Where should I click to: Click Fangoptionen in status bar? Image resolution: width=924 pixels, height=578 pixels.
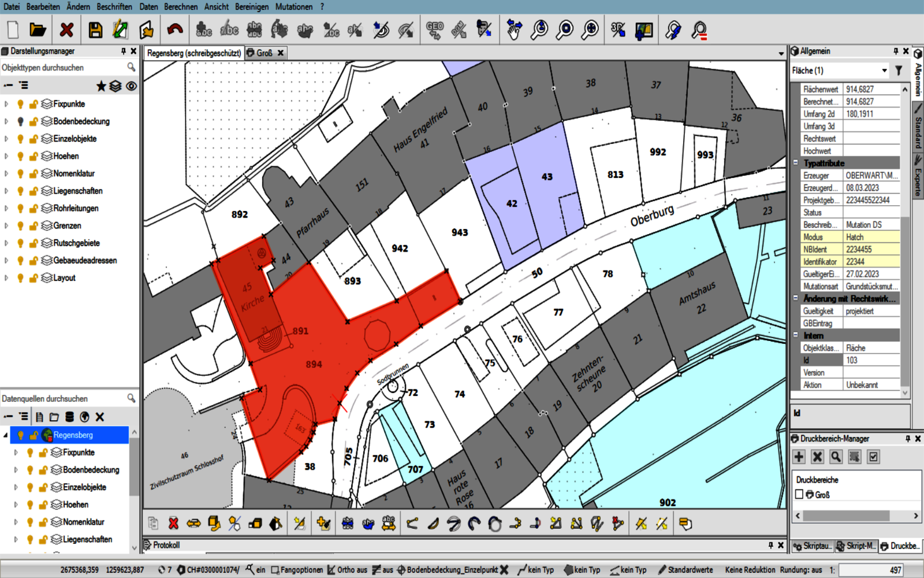coord(297,570)
